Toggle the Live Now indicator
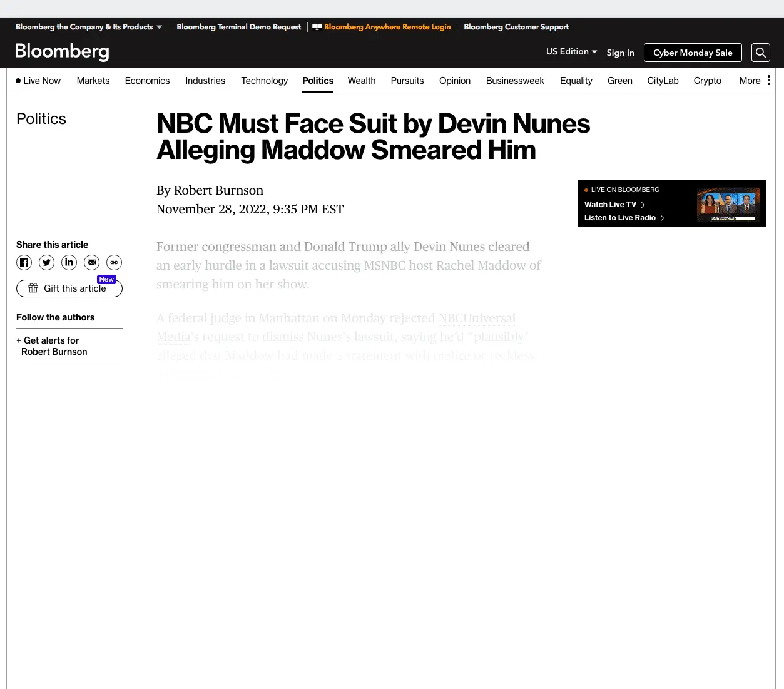 (x=38, y=81)
